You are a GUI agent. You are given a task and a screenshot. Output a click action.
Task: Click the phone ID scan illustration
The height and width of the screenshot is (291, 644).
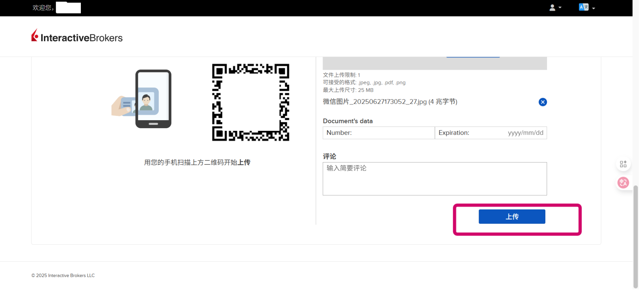coord(142,99)
